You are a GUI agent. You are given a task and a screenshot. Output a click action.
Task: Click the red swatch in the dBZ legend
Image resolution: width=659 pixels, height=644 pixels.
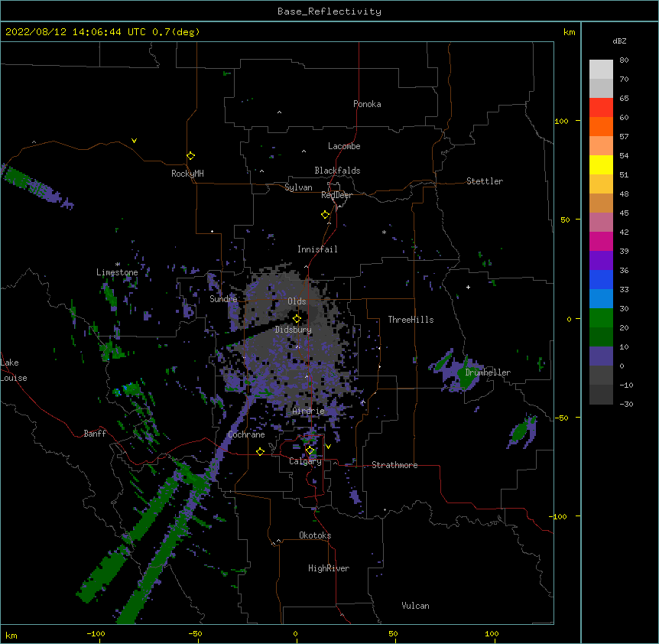pos(601,107)
